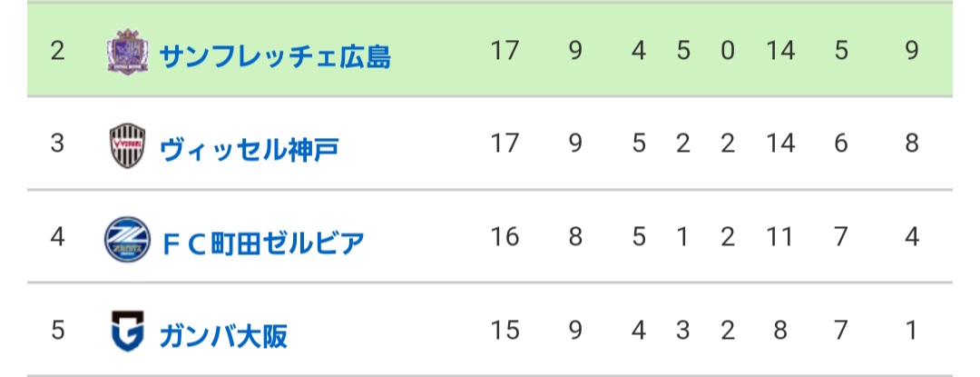Viewport: 980px width, 377px height.
Task: Follow the ガンバ大阪 team name link
Action: tap(223, 335)
